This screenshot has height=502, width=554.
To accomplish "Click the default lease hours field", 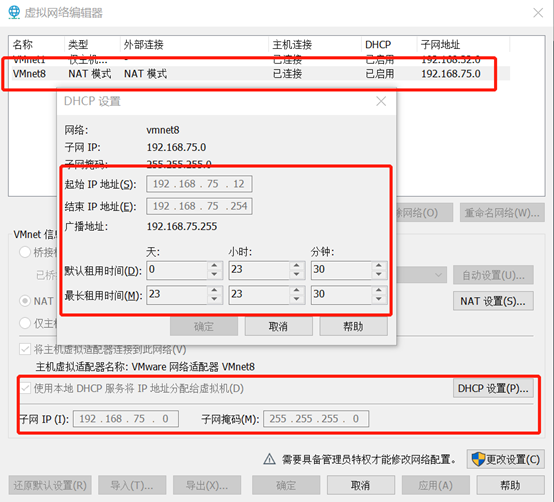I will pyautogui.click(x=259, y=270).
